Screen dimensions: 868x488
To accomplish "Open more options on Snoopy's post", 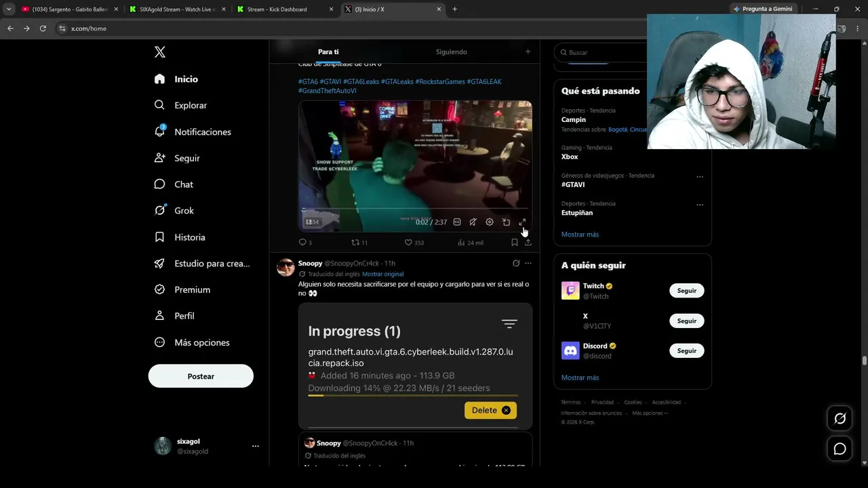I will point(528,263).
